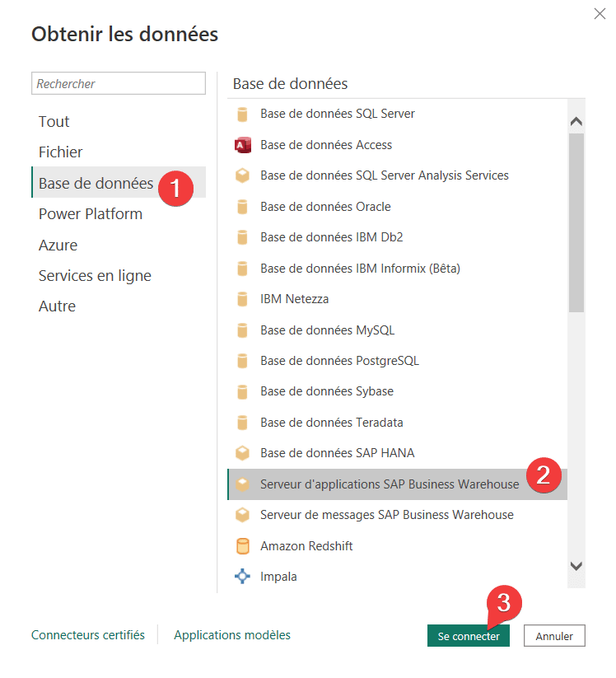Screen dimensions: 616x678
Task: Click the SQL Server Analysis Services cube icon
Action: point(242,175)
